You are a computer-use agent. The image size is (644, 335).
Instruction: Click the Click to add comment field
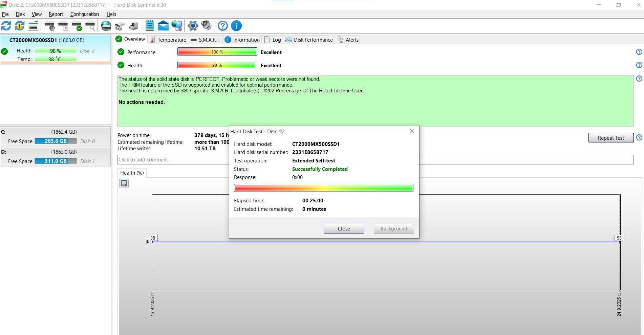pyautogui.click(x=375, y=160)
